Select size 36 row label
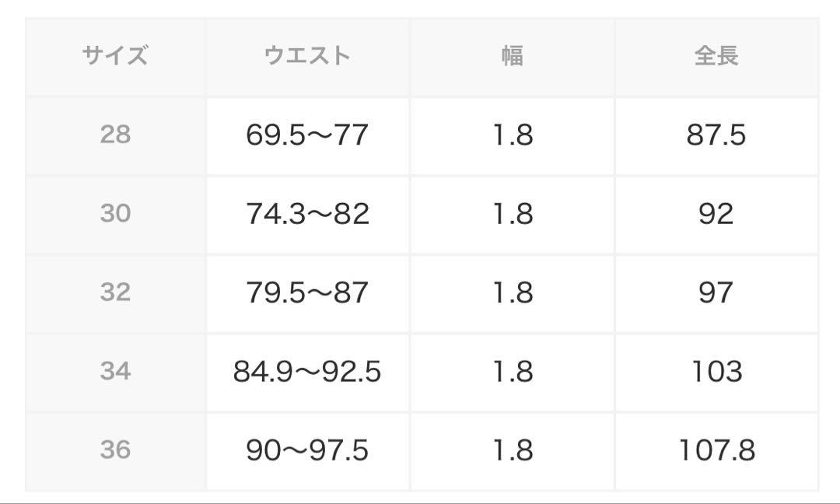This screenshot has width=840, height=504. [x=115, y=450]
